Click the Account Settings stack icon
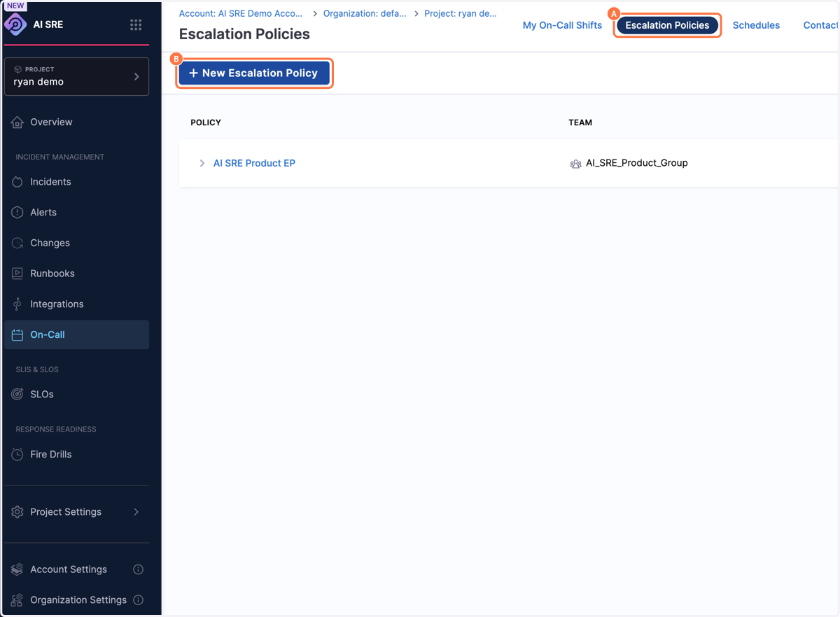 click(x=17, y=569)
